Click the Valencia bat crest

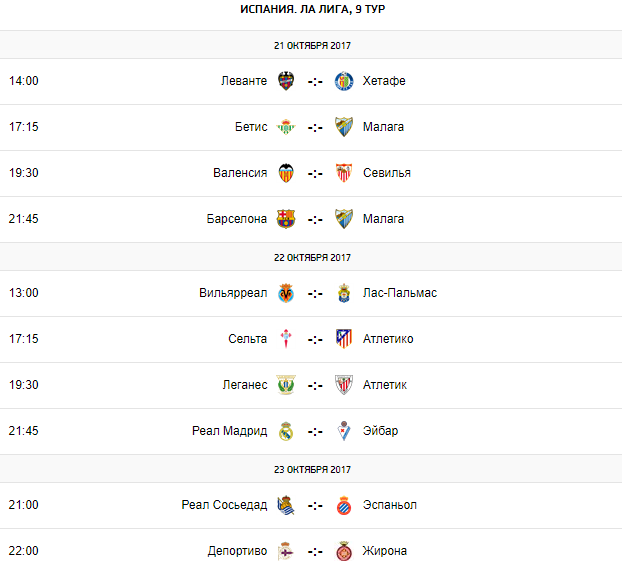pyautogui.click(x=286, y=173)
